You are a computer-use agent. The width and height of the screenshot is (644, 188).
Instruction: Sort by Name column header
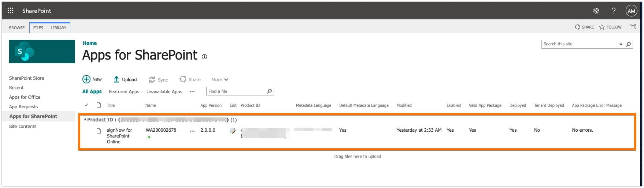coord(151,105)
